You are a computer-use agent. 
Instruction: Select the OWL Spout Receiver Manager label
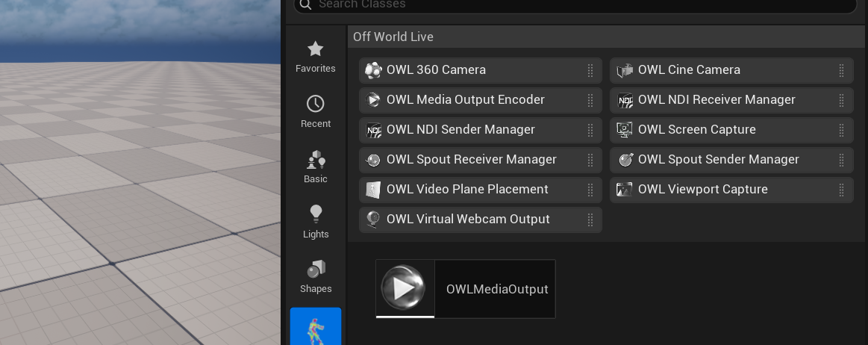tap(472, 160)
